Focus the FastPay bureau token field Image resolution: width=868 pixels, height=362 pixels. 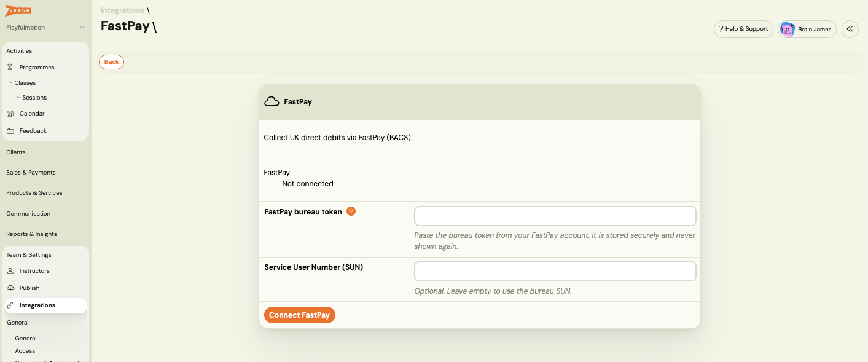coord(555,216)
